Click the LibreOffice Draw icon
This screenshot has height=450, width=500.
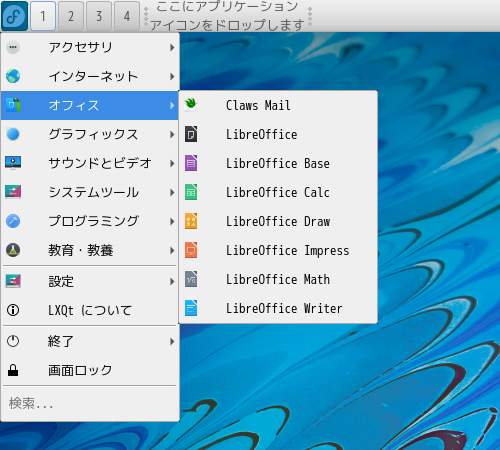coord(191,221)
